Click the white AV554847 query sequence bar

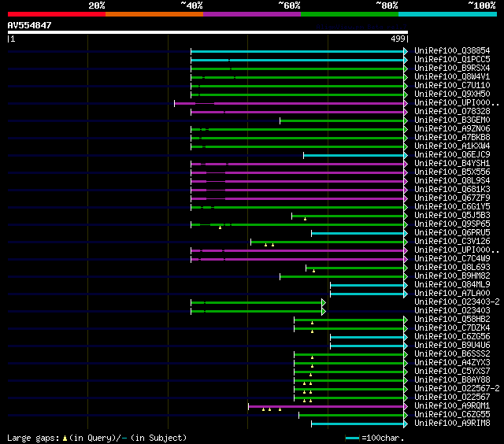208,32
